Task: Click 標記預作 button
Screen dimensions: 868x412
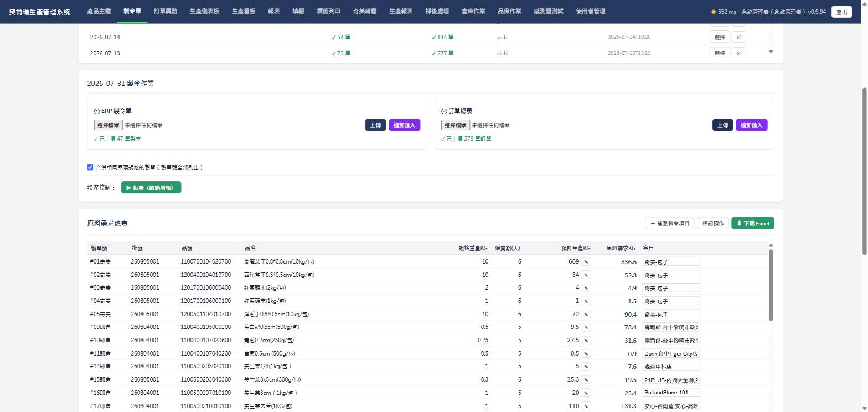Action: click(x=713, y=223)
